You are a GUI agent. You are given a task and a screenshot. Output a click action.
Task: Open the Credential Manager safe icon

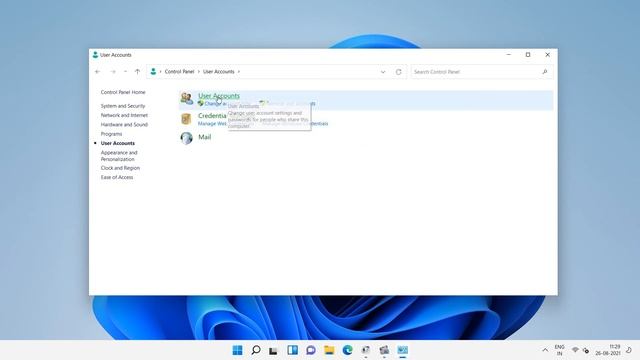click(x=186, y=119)
